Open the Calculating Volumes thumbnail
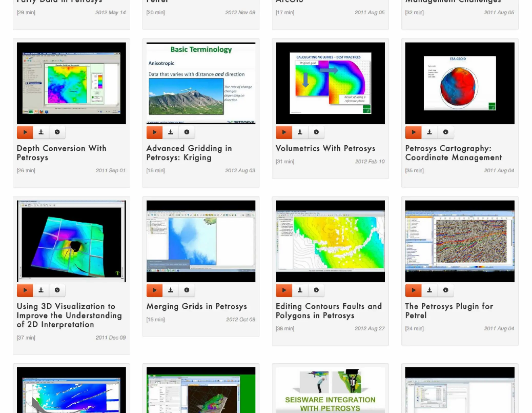Viewport: 532px width, 413px height. (x=330, y=83)
